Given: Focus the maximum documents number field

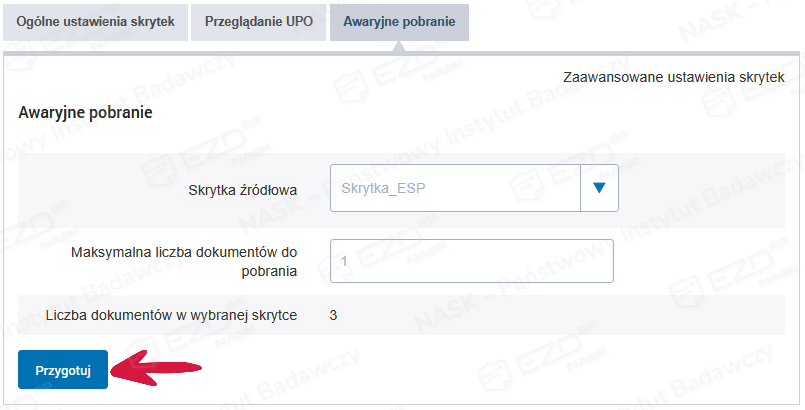Looking at the screenshot, I should point(471,262).
